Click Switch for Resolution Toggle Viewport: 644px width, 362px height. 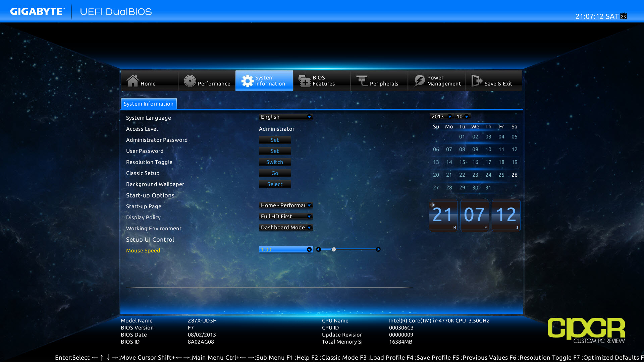point(275,162)
